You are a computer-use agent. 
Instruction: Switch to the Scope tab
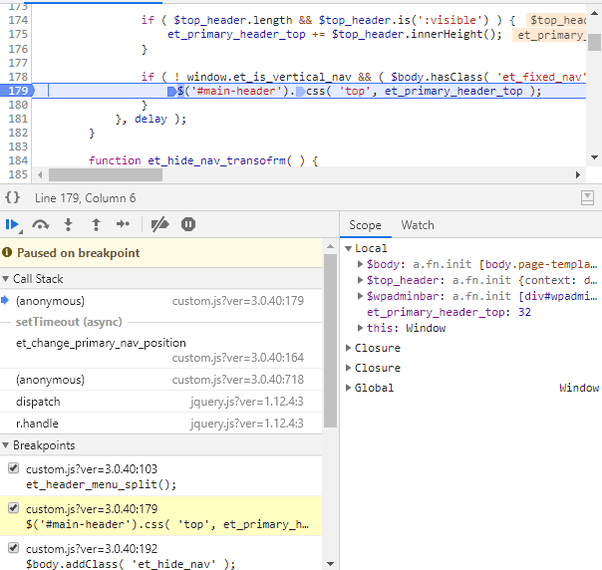(365, 225)
